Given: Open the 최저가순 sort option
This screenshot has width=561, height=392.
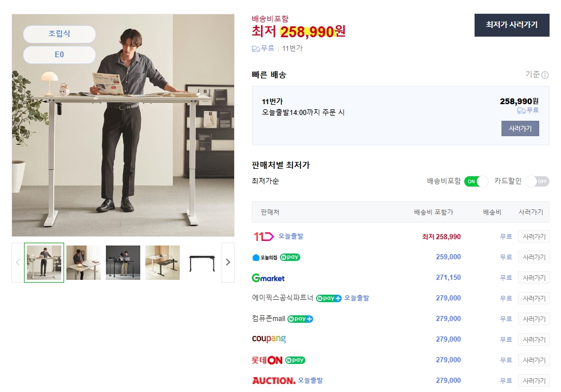Looking at the screenshot, I should coord(266,181).
